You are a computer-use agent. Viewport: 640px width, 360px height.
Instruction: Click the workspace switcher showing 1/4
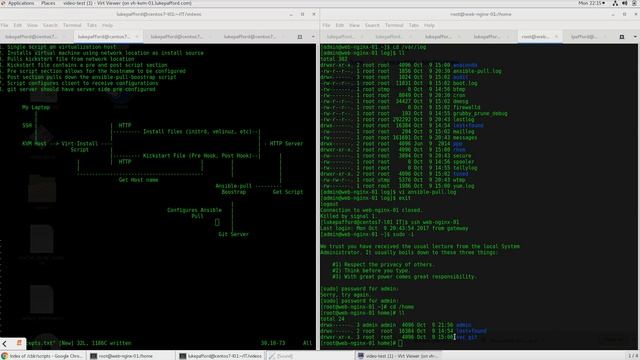[633, 356]
